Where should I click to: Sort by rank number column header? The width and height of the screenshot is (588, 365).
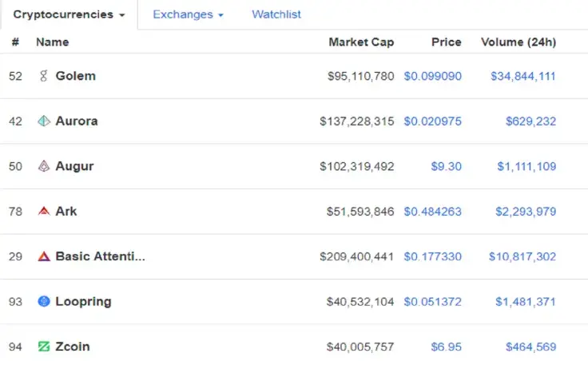point(15,42)
